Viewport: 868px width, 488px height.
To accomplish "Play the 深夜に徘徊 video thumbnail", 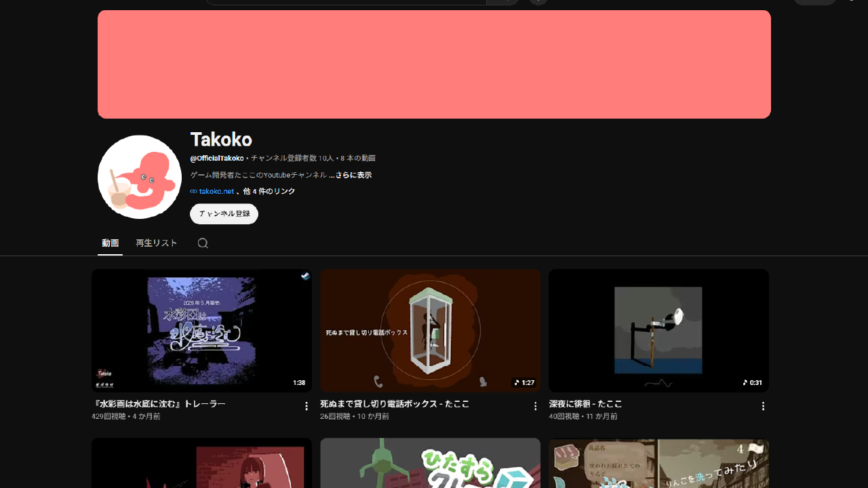I will pos(658,331).
